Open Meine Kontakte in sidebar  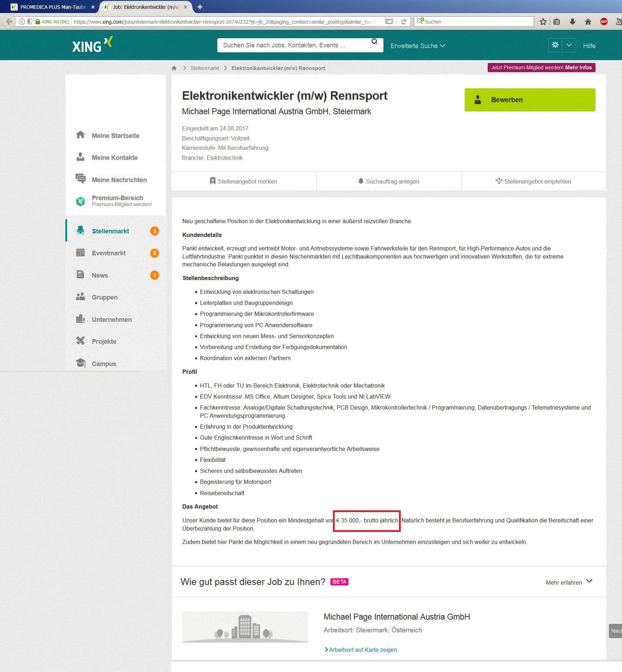pyautogui.click(x=116, y=157)
